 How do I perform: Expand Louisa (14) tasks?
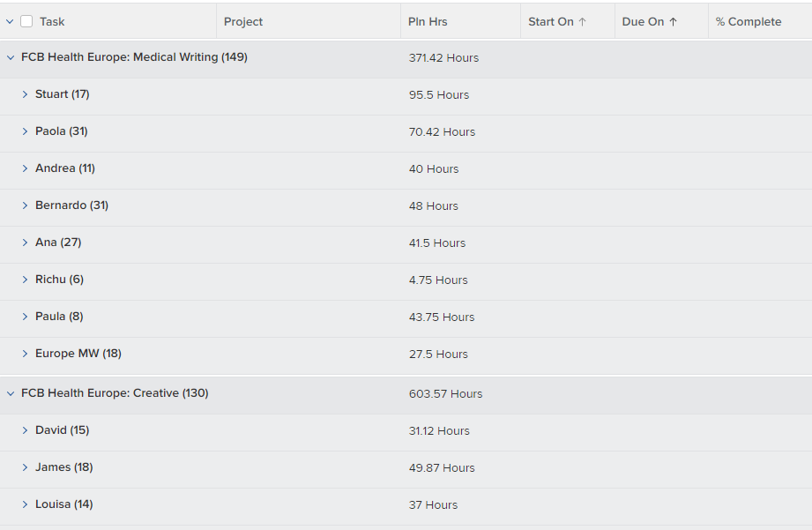click(25, 504)
